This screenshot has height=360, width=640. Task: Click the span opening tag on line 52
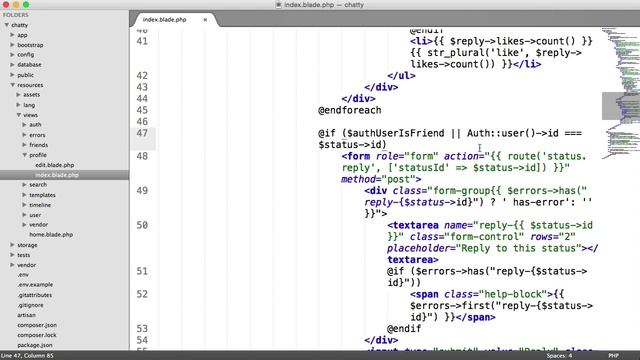point(424,294)
